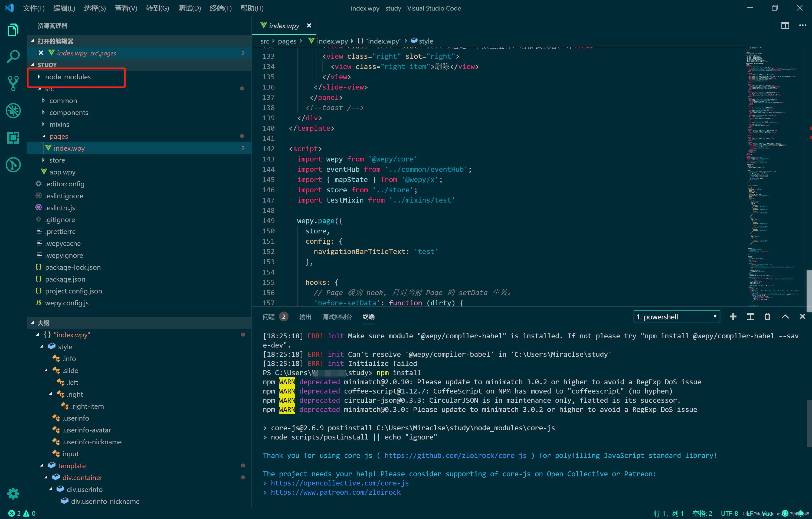
Task: Click the 行 1, 列 1 cursor position
Action: 668,513
